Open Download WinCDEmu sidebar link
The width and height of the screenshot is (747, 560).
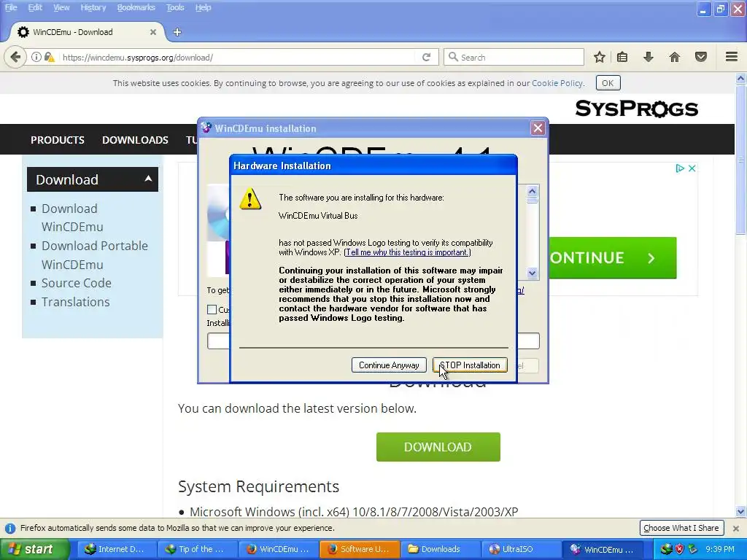pos(72,217)
